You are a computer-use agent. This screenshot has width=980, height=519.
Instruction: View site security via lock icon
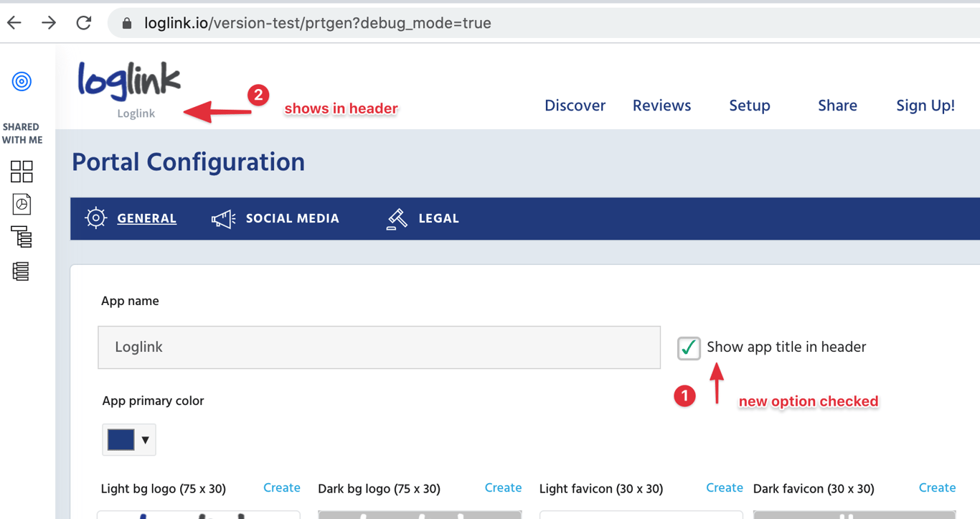pyautogui.click(x=127, y=23)
